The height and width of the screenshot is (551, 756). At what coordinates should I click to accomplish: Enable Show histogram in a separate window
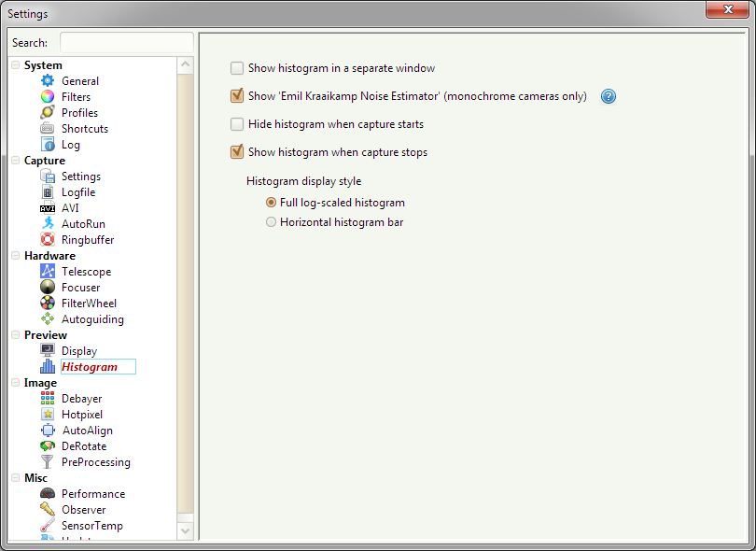click(x=237, y=68)
